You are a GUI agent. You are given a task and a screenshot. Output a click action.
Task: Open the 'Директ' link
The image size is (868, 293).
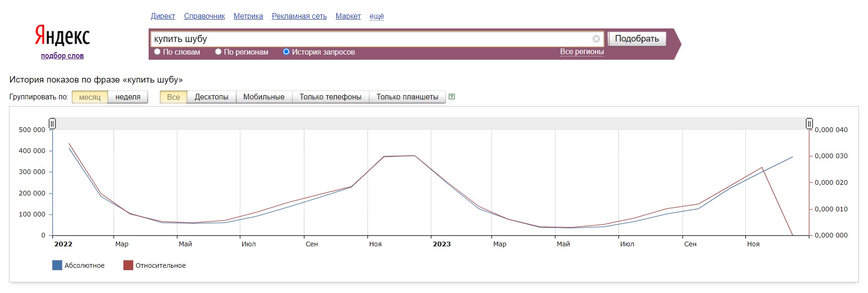[x=163, y=16]
